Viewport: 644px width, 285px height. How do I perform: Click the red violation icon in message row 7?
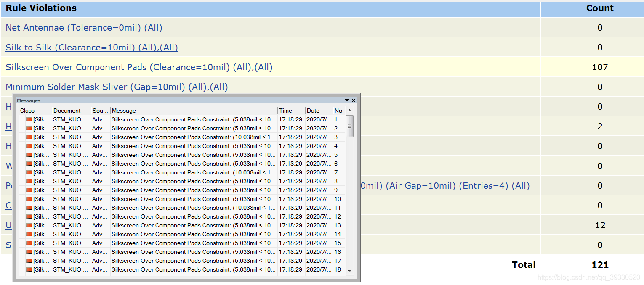coord(29,172)
